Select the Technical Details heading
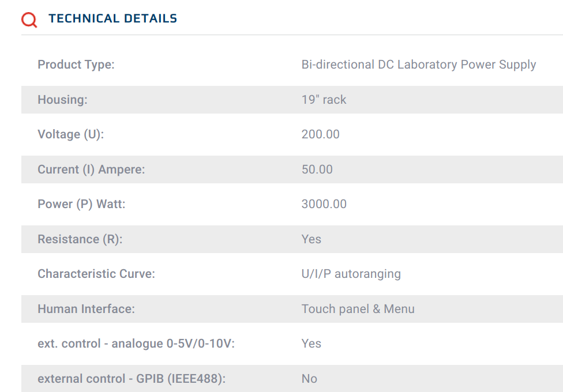563x392 pixels. (x=112, y=18)
